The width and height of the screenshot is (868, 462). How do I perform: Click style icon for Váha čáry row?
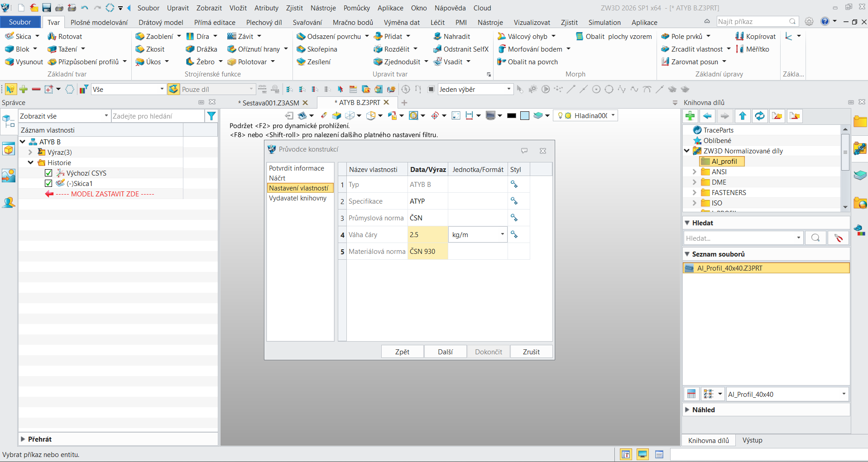[514, 234]
